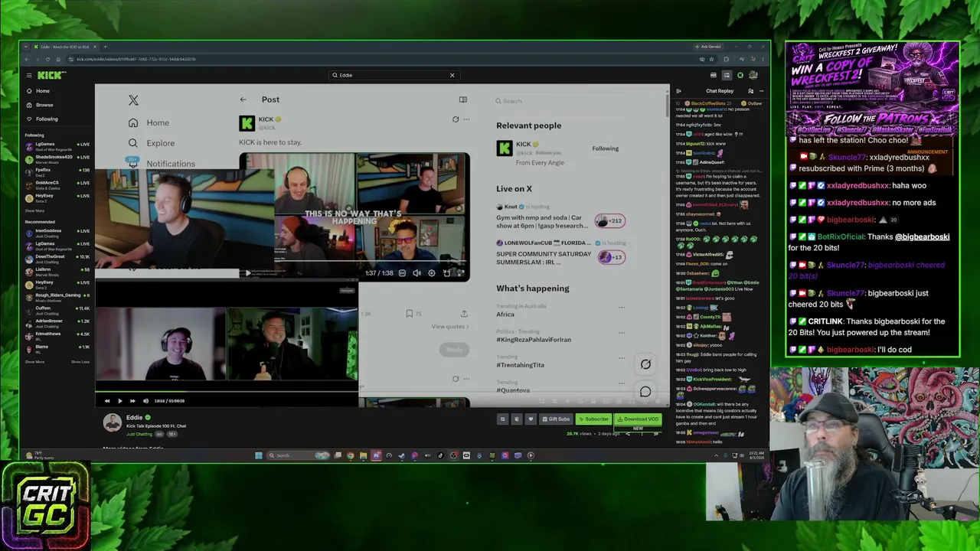Reload the Kick page

(47, 59)
